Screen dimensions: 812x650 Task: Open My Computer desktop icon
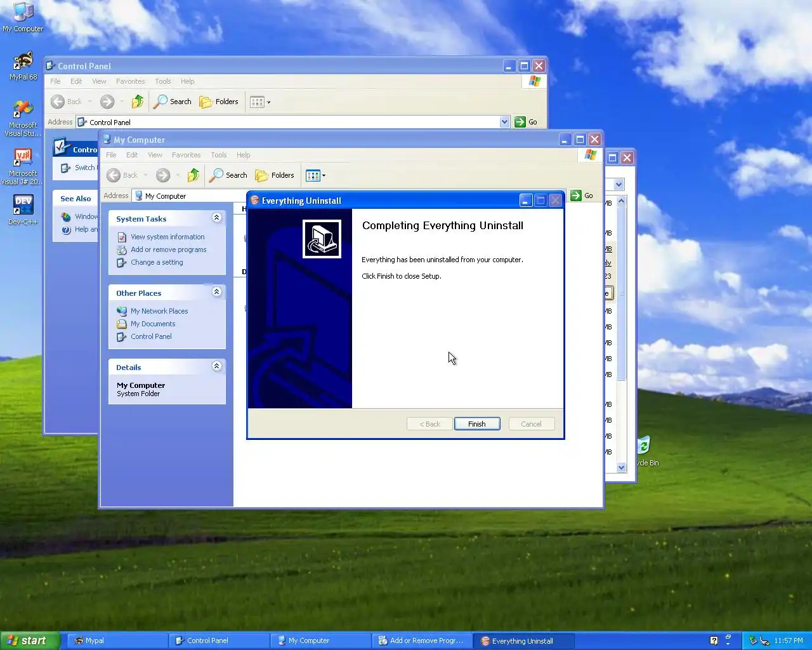pos(23,17)
